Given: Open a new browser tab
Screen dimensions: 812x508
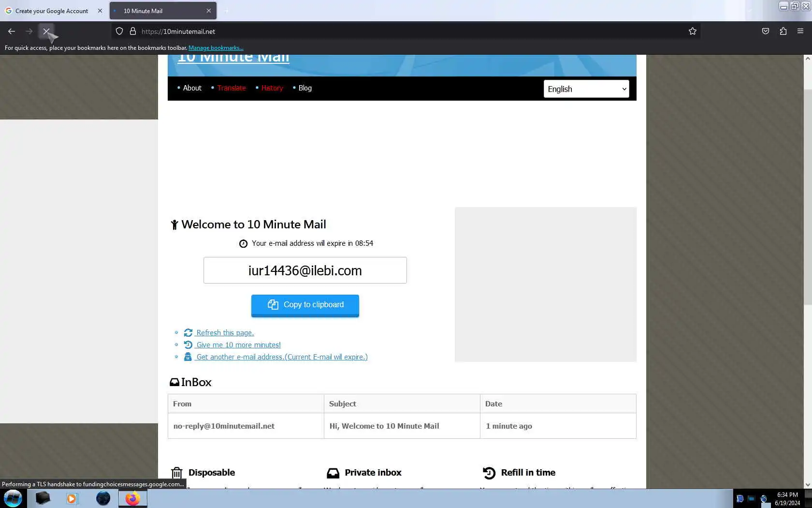Looking at the screenshot, I should pyautogui.click(x=226, y=11).
